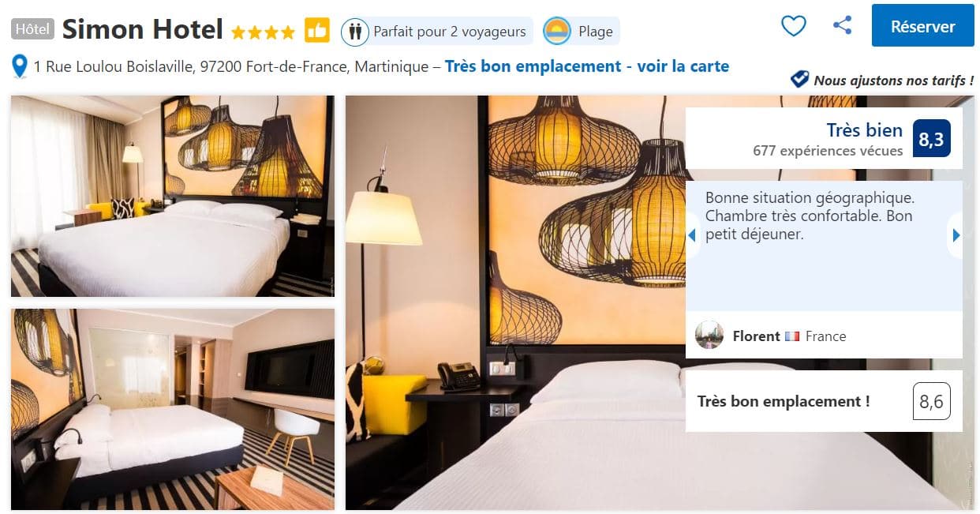The image size is (980, 514).
Task: Click the price-match tag icon
Action: [x=800, y=79]
